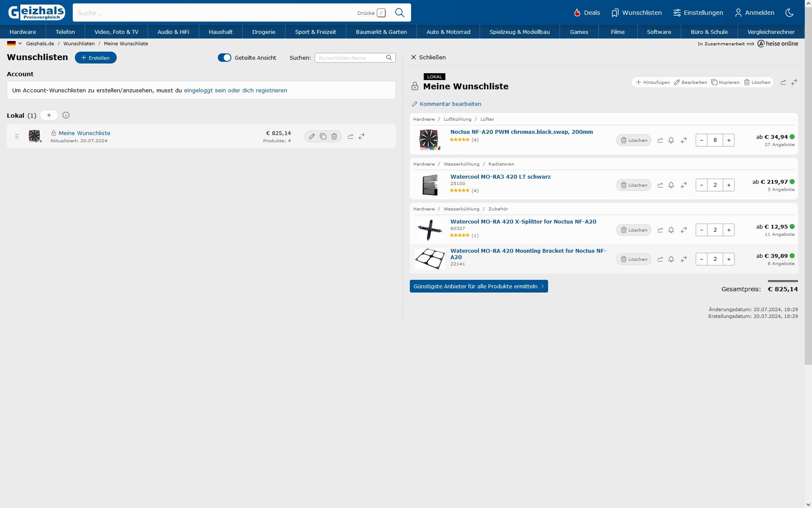Click copy icon in Meine Wunschliste row
Image resolution: width=812 pixels, height=508 pixels.
[323, 136]
